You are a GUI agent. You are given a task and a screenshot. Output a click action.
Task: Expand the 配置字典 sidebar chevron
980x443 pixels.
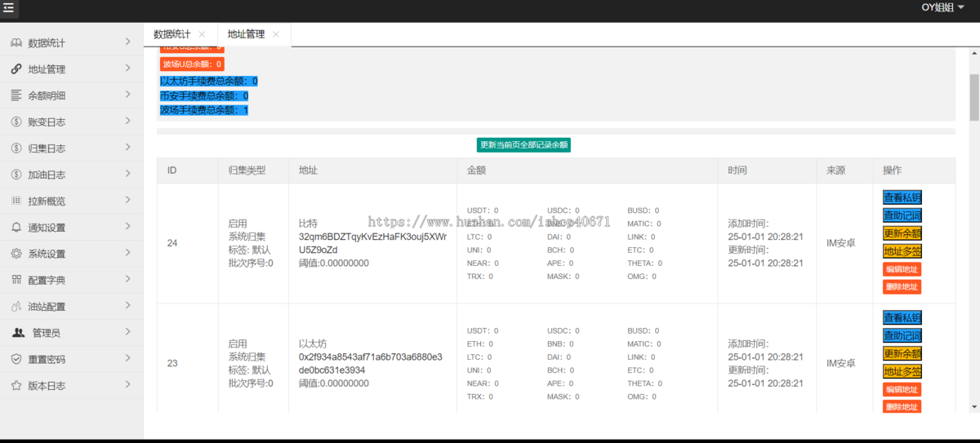tap(128, 279)
